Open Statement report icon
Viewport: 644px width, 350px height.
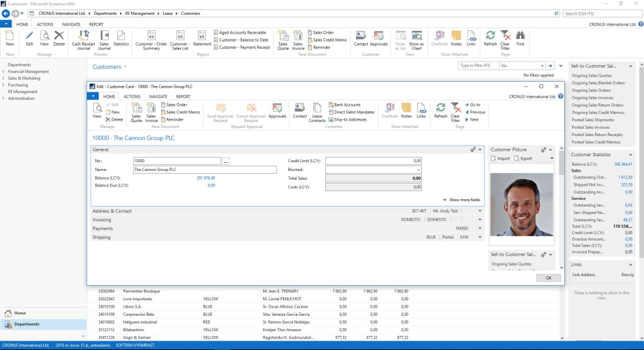pyautogui.click(x=202, y=39)
